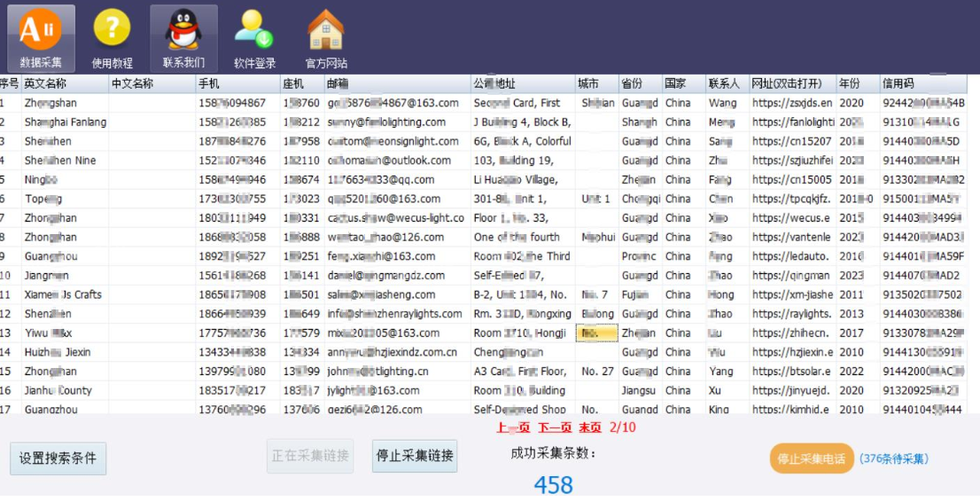The height and width of the screenshot is (501, 980).
Task: Select 'J Building 4, Block B,' address cell
Action: (523, 122)
